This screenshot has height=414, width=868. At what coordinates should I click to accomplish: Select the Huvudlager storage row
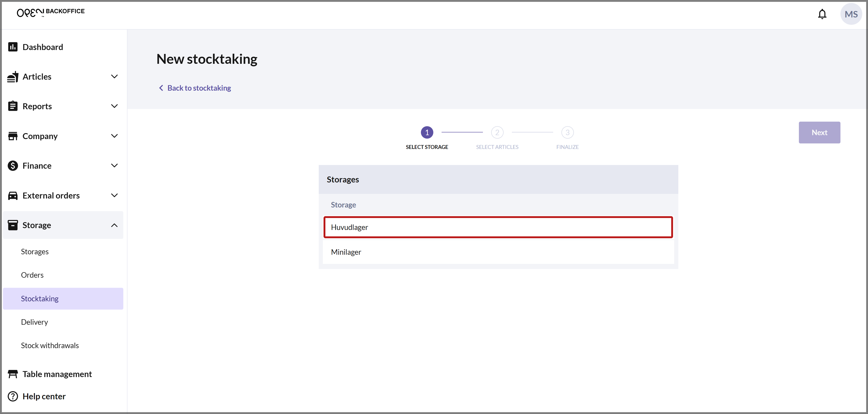click(x=498, y=227)
